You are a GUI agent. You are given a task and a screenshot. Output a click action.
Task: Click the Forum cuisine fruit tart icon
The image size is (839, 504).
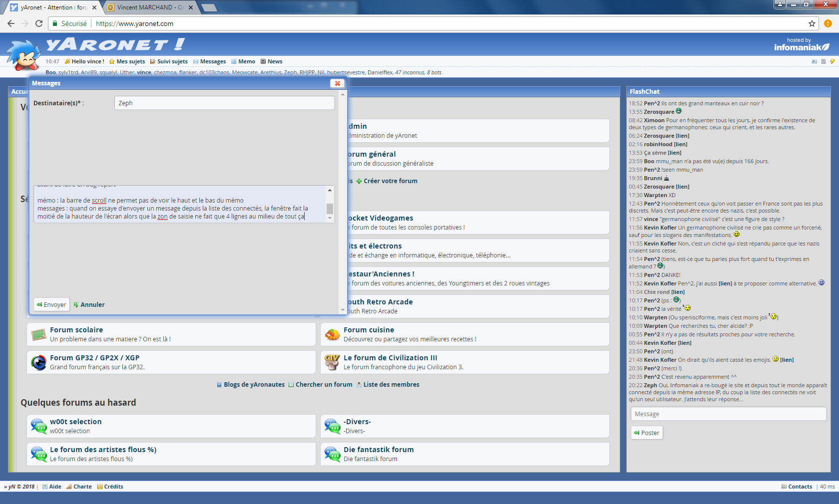(332, 334)
